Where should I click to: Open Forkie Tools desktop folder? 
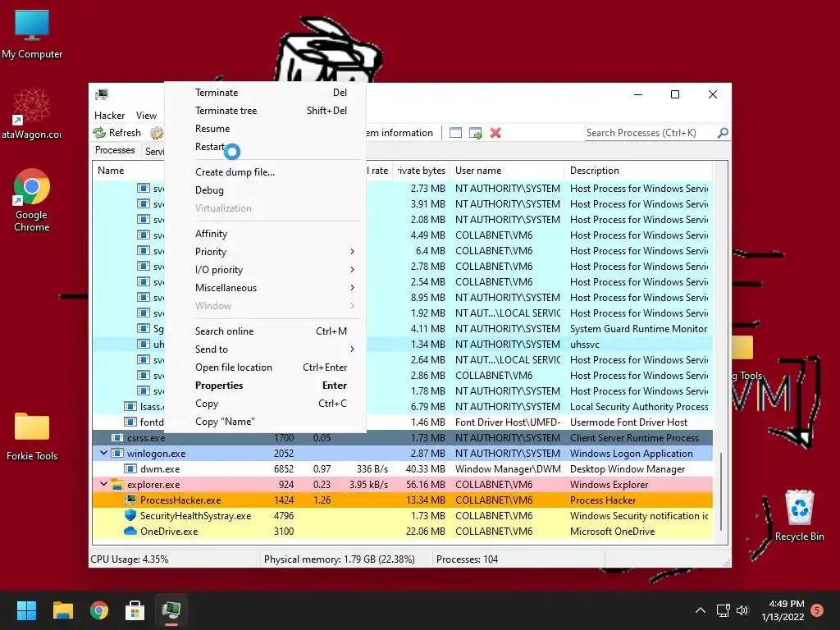[x=32, y=436]
